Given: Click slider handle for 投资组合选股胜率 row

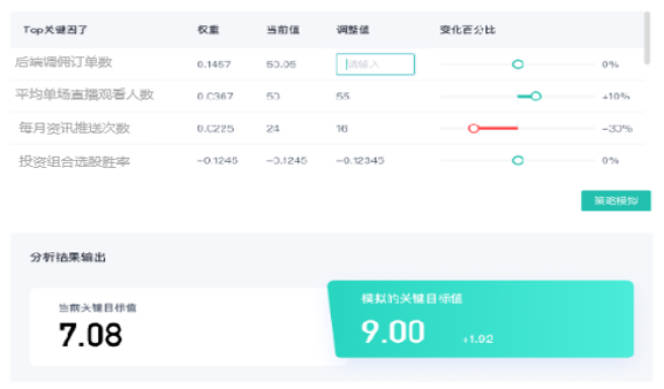Looking at the screenshot, I should click(517, 160).
